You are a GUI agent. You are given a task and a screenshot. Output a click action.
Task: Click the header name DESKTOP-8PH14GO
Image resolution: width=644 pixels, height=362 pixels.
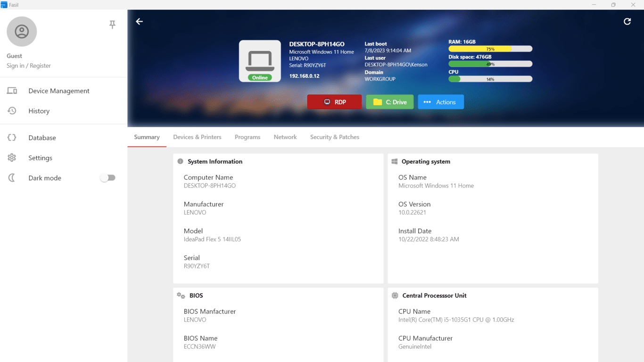click(x=317, y=44)
